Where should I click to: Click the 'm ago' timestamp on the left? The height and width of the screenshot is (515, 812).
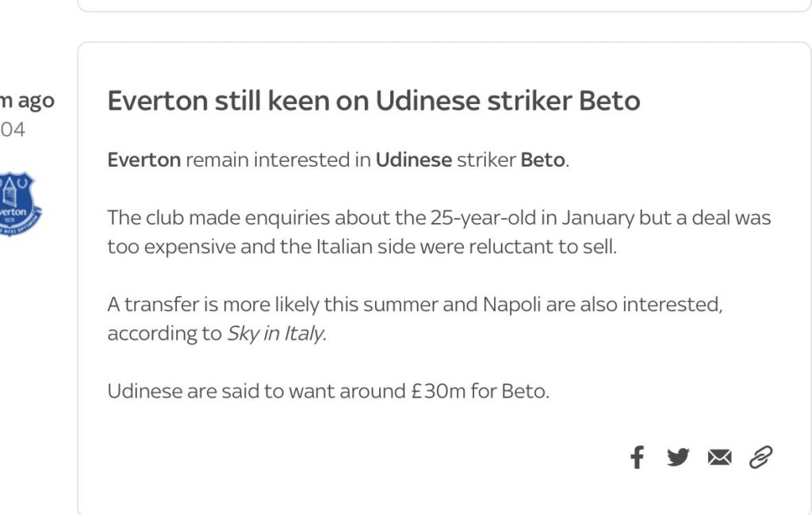[x=27, y=101]
